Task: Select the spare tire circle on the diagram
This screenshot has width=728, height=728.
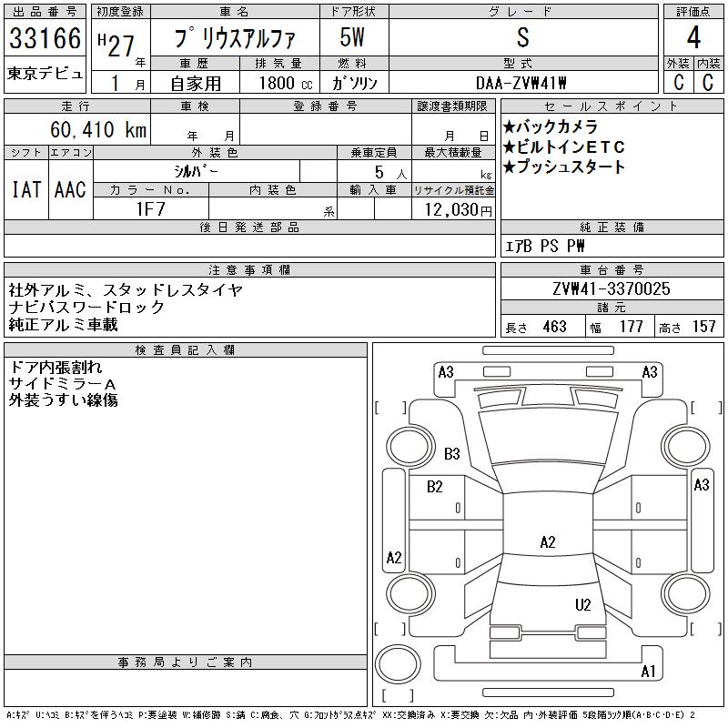Action: pos(393,663)
